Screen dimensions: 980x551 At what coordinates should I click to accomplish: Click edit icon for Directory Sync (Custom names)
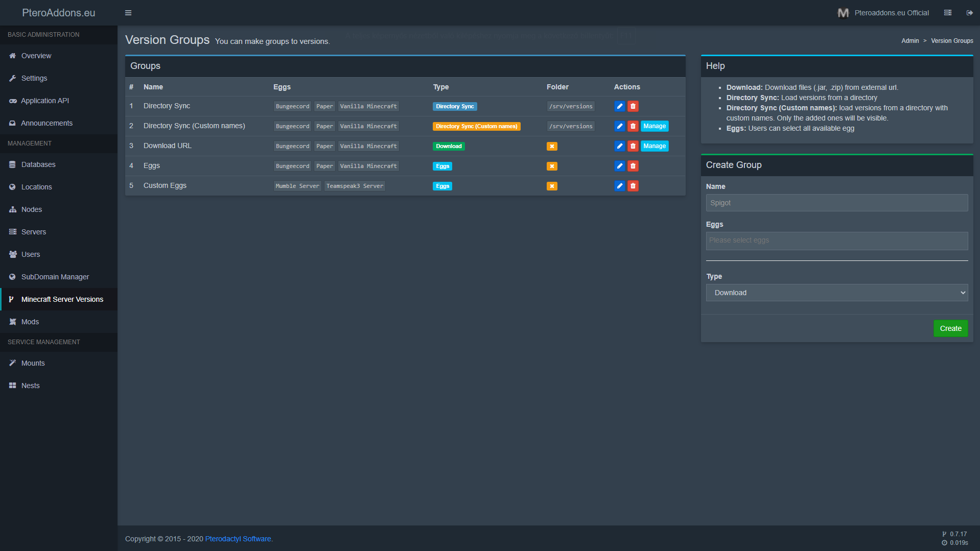coord(619,126)
